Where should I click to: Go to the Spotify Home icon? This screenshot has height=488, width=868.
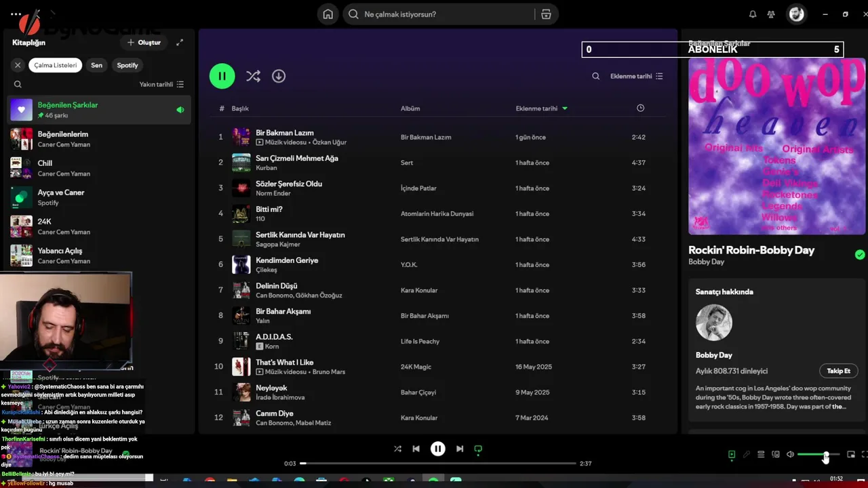coord(328,14)
